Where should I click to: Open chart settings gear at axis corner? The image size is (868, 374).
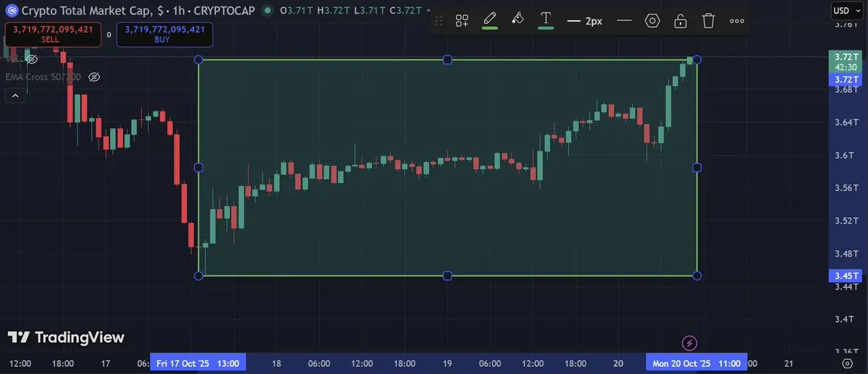[847, 363]
